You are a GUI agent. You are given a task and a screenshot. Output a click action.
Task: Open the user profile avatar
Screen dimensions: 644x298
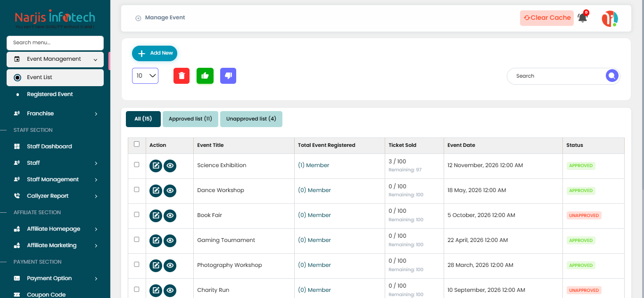coord(610,19)
